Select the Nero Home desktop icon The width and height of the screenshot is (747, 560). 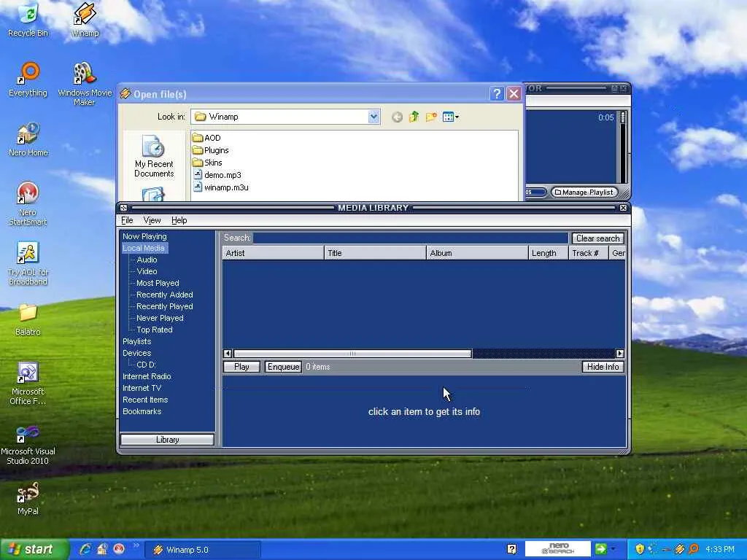[28, 139]
